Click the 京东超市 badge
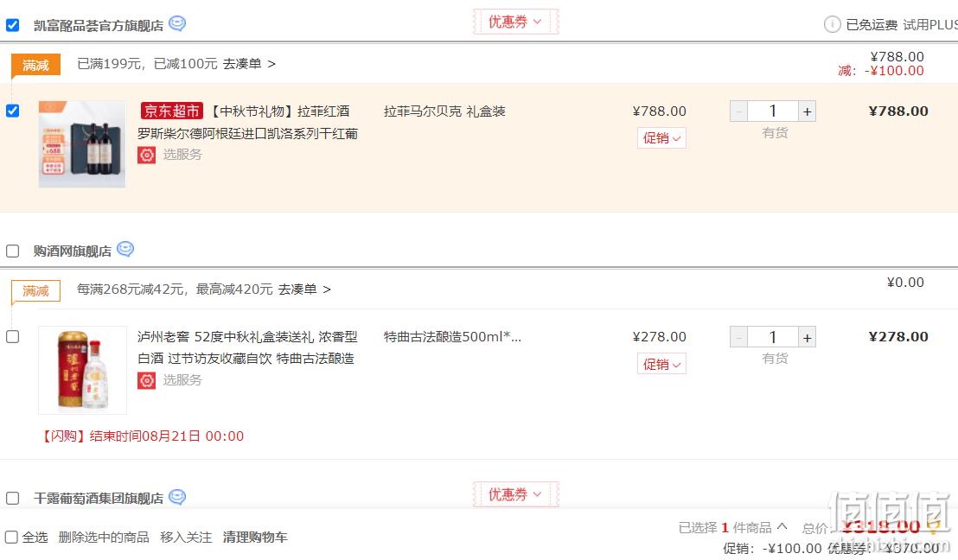The width and height of the screenshot is (958, 560). click(172, 111)
